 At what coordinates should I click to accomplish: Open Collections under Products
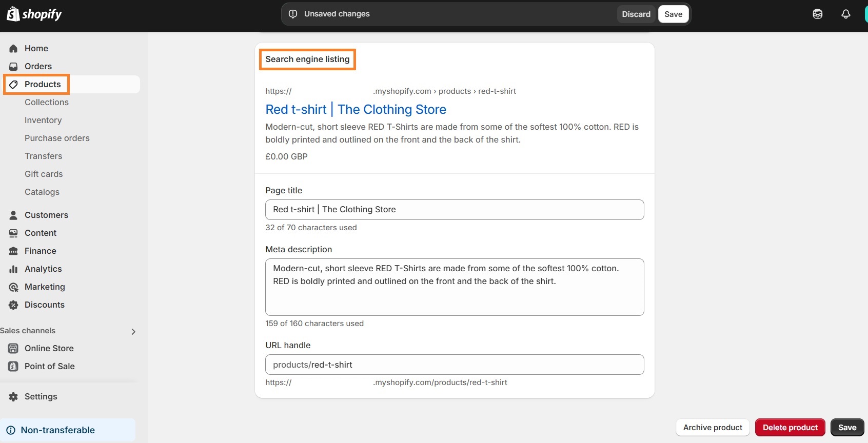47,102
